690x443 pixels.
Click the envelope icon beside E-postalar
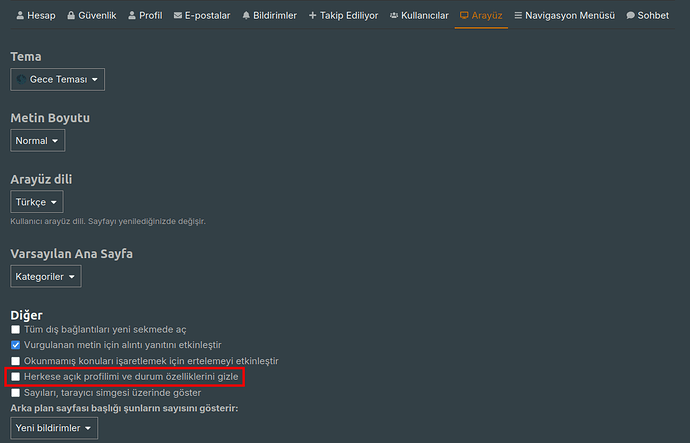tap(178, 16)
